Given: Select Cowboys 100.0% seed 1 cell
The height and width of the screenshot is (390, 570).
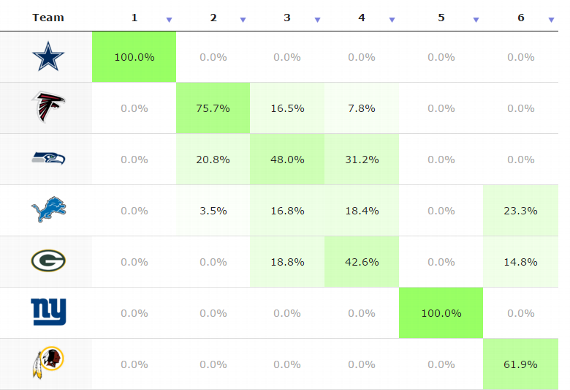Looking at the screenshot, I should coord(134,57).
